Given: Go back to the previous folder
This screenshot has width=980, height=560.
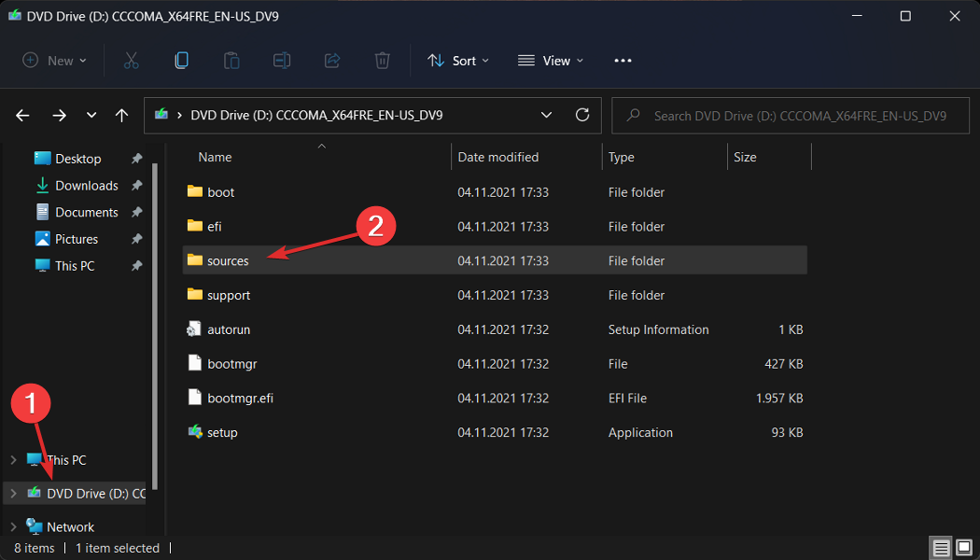Looking at the screenshot, I should (22, 115).
